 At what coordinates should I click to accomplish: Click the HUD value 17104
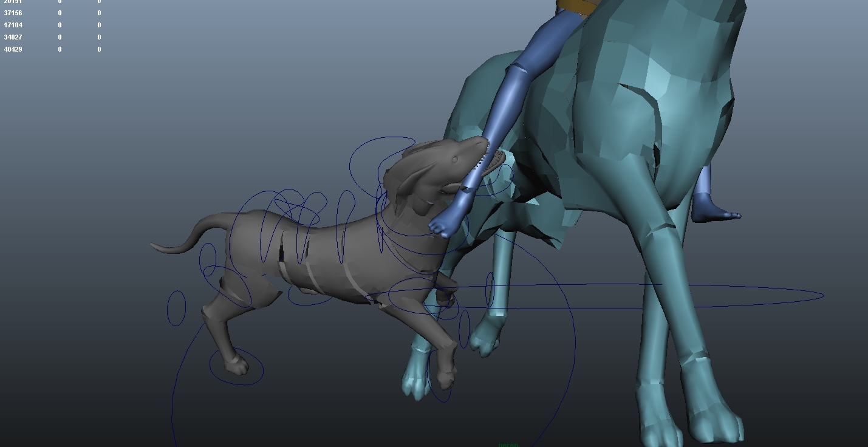(x=13, y=25)
